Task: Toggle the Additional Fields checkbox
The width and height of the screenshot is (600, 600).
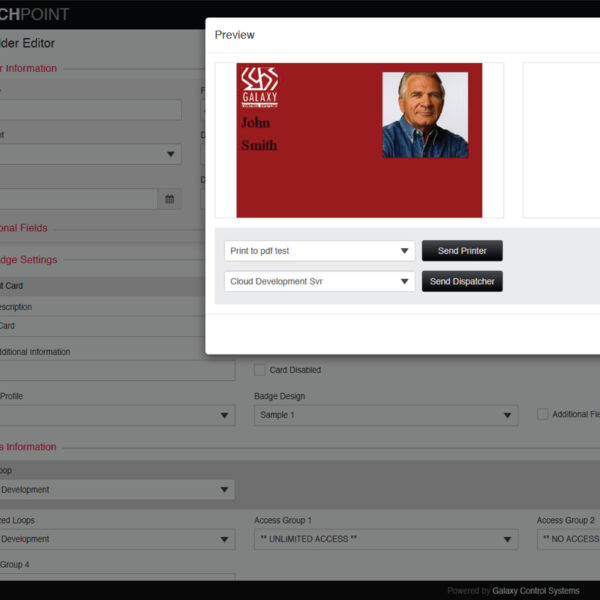Action: pos(543,414)
